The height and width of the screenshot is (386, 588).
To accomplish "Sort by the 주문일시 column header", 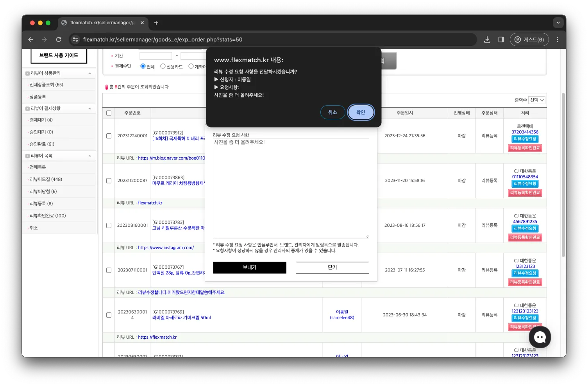I will tap(405, 113).
